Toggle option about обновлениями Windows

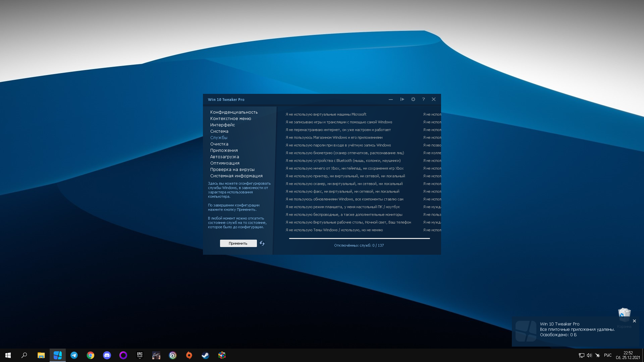[x=344, y=199]
